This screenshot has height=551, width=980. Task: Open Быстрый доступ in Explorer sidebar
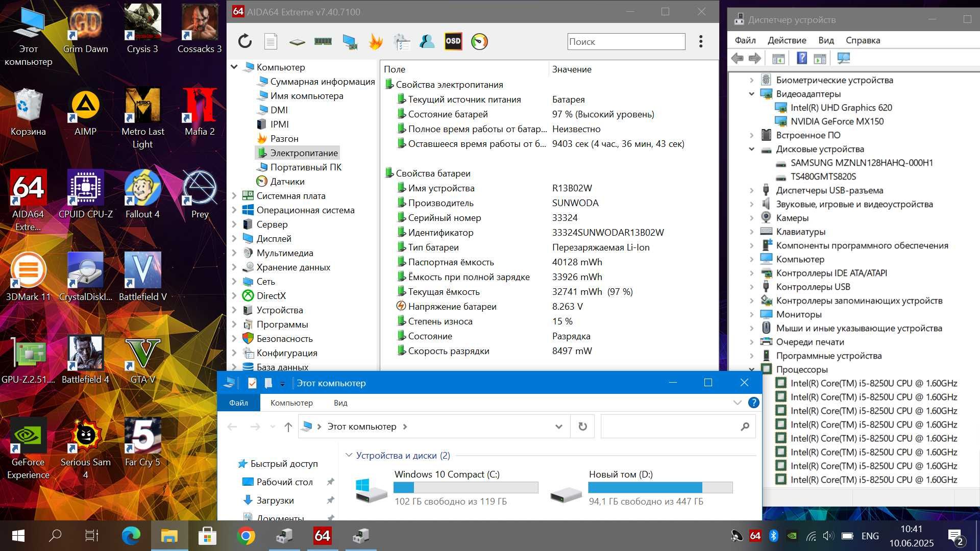click(x=284, y=464)
